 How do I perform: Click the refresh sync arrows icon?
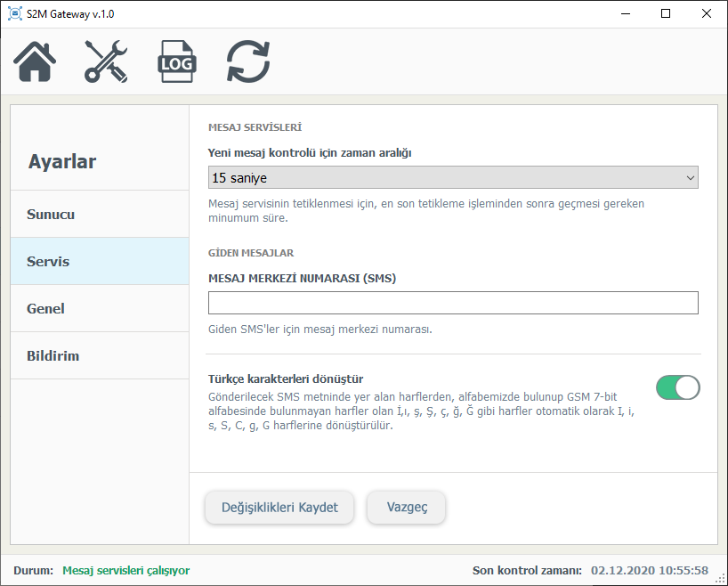pyautogui.click(x=248, y=61)
